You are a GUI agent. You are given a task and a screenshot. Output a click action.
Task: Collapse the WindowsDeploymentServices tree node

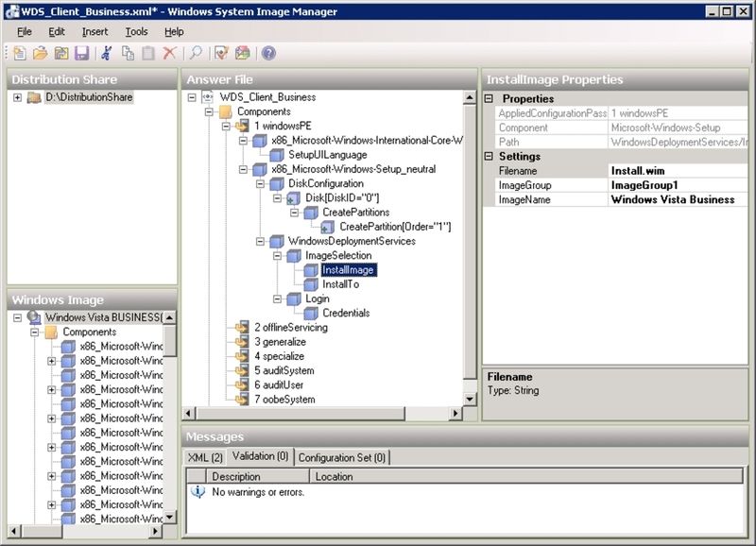point(260,241)
